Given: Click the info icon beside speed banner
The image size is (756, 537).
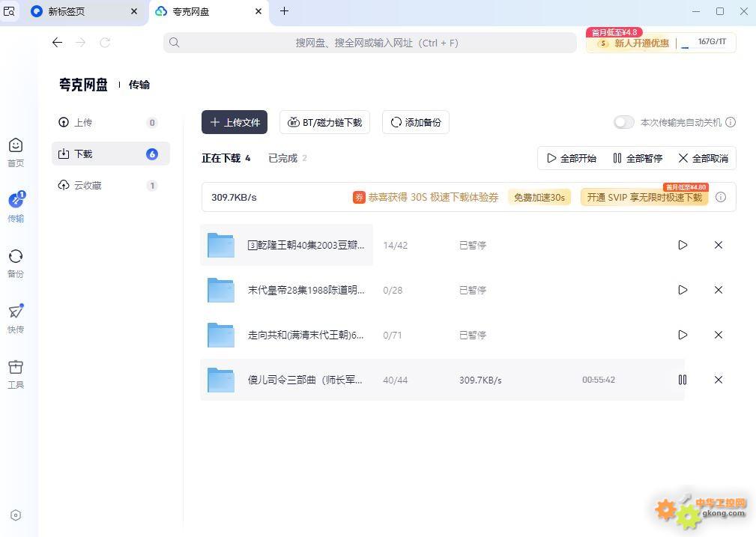Looking at the screenshot, I should tap(721, 197).
